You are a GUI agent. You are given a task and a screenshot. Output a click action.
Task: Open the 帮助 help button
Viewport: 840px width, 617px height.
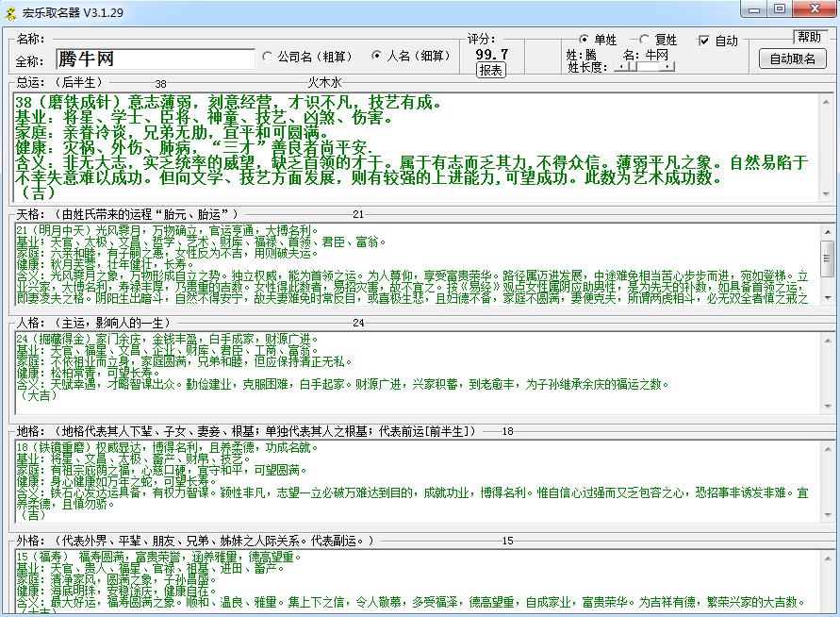click(x=809, y=37)
